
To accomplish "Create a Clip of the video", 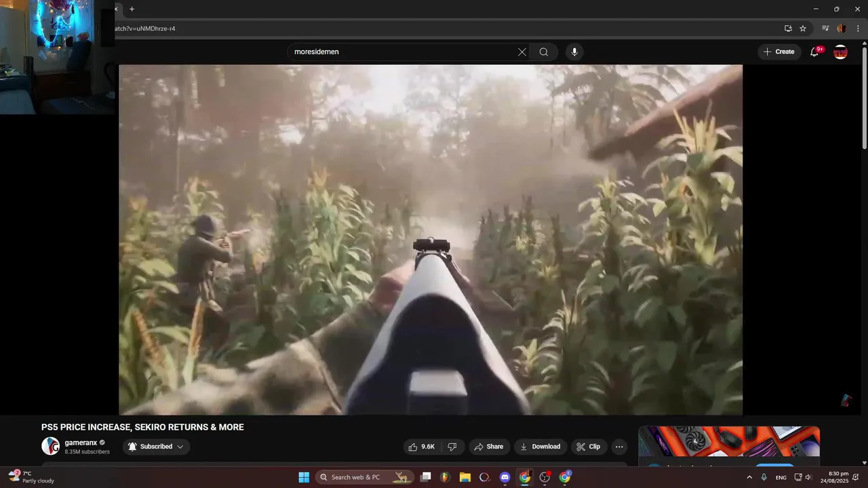I will pyautogui.click(x=589, y=447).
